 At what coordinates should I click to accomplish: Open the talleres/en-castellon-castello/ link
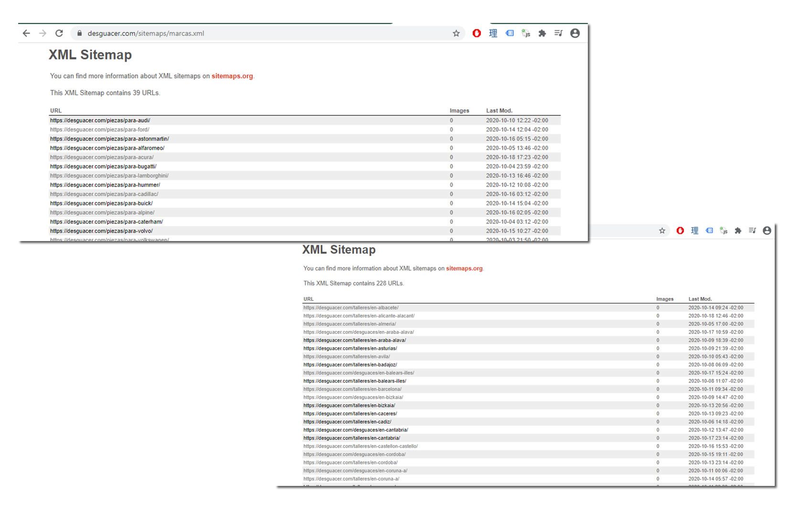[360, 446]
